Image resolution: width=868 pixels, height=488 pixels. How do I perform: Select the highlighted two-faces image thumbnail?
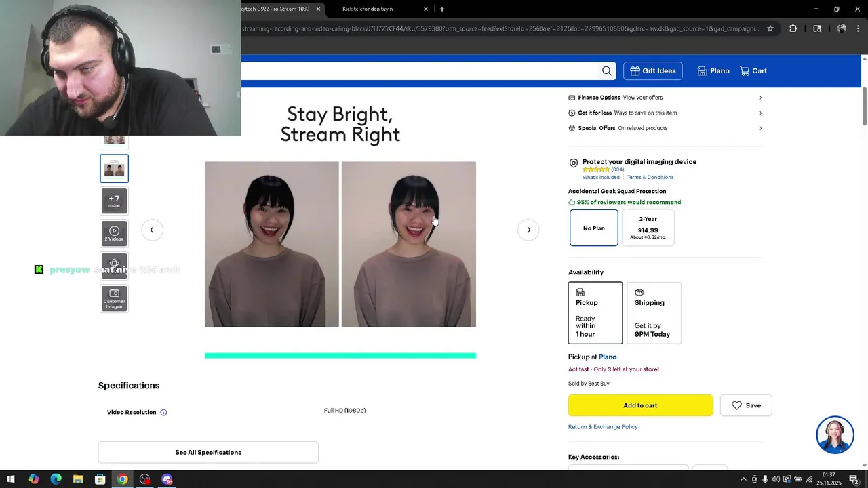114,169
